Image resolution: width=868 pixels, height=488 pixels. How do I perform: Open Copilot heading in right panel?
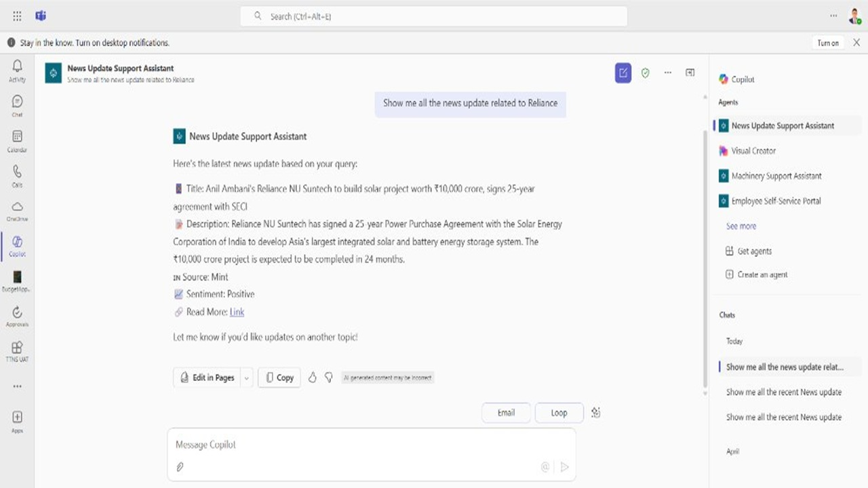tap(737, 79)
